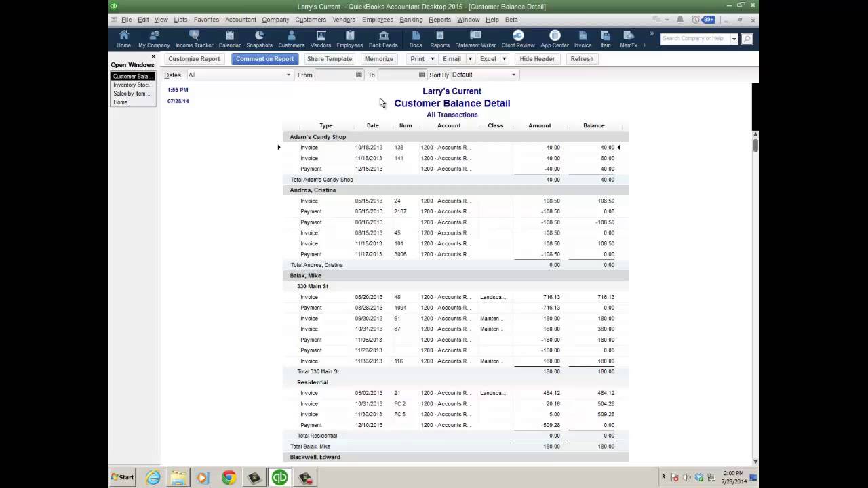Click Total Balak, Mike row

[456, 447]
